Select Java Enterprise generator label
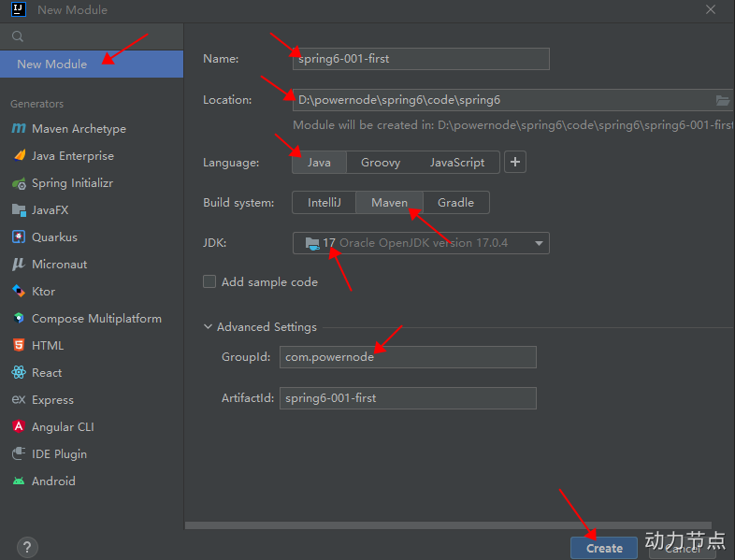 pyautogui.click(x=73, y=156)
